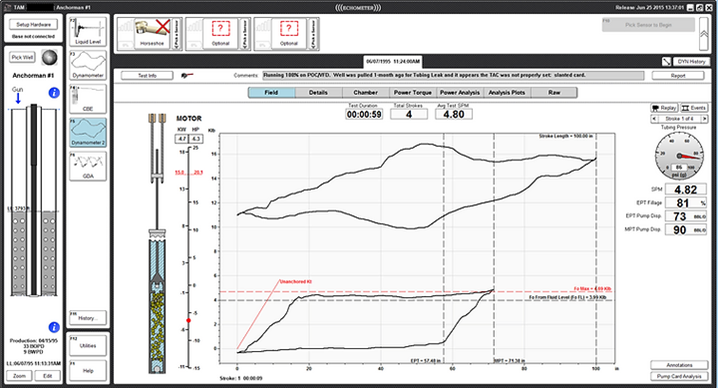Image resolution: width=718 pixels, height=388 pixels.
Task: Go to next stroke with right arrow
Action: pyautogui.click(x=704, y=119)
